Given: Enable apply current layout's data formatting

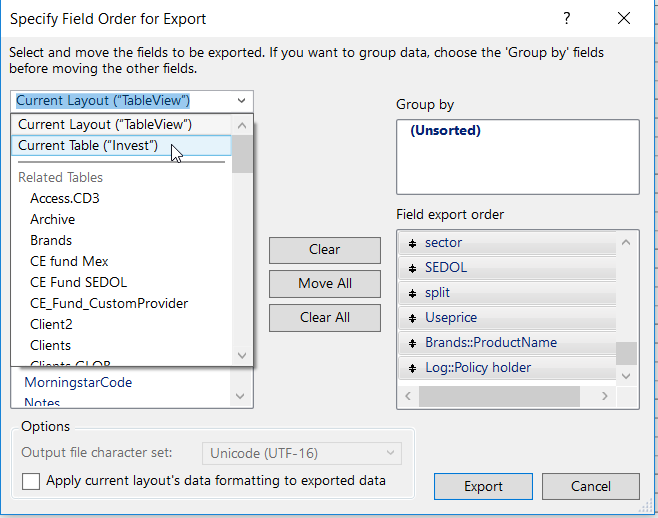Looking at the screenshot, I should (31, 481).
